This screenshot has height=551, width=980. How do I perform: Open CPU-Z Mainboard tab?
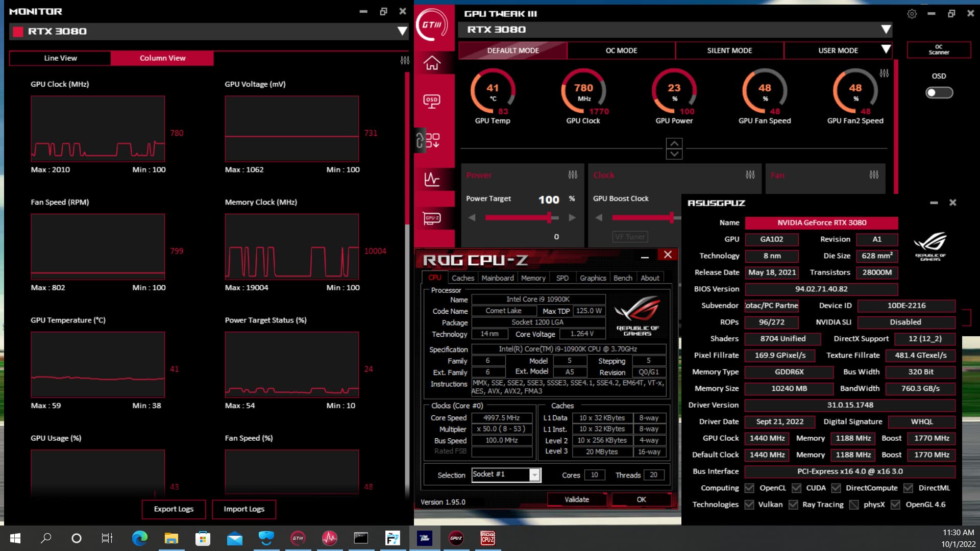click(497, 278)
